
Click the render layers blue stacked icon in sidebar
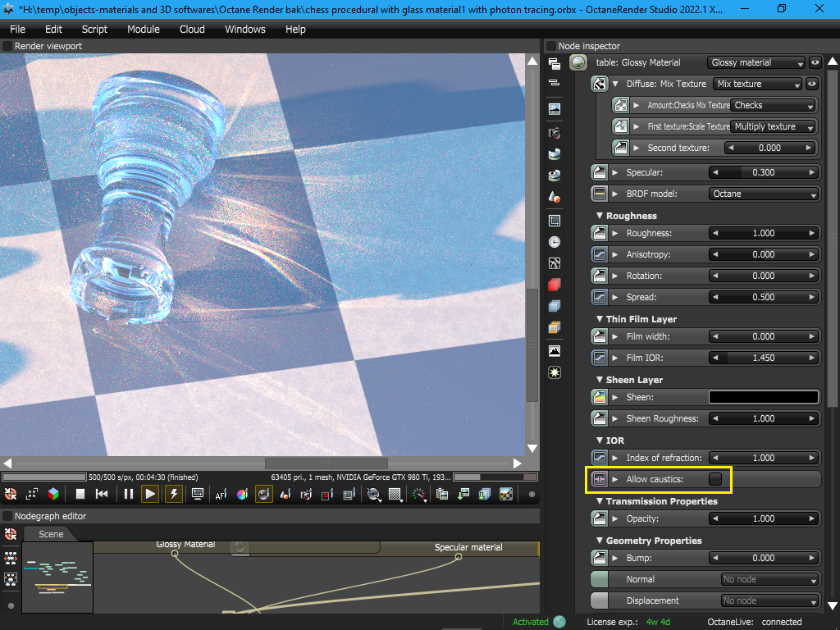tap(555, 306)
